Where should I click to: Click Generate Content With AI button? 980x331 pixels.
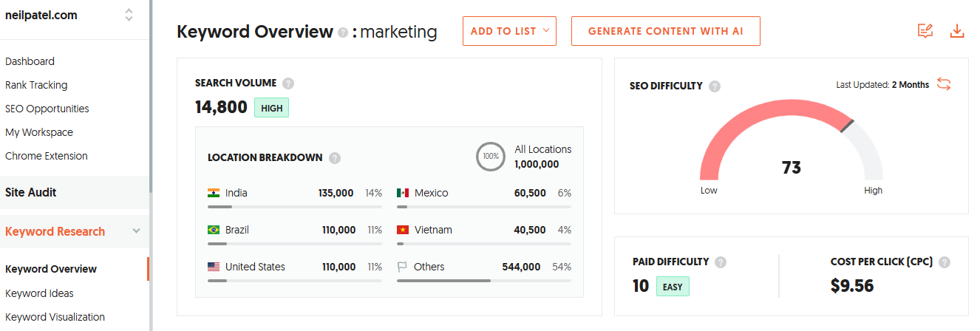(x=665, y=31)
